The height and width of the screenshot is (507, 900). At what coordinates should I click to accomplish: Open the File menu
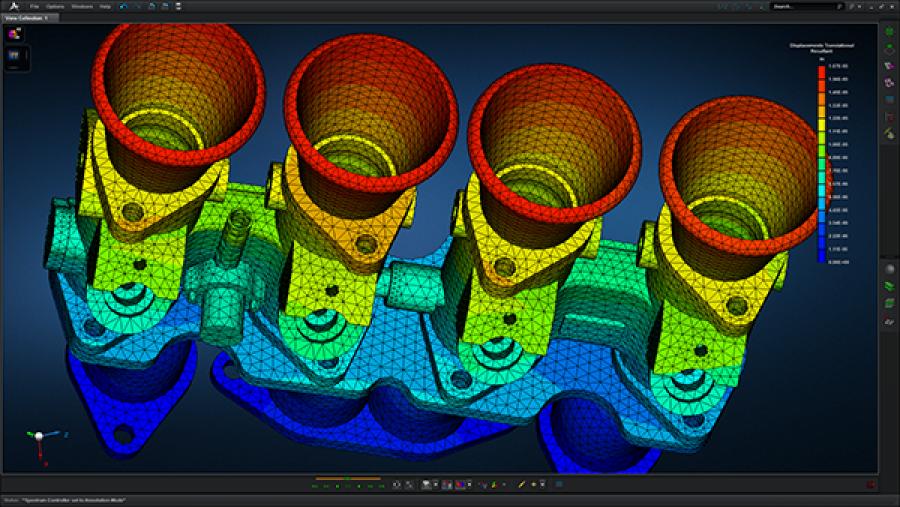coord(34,6)
